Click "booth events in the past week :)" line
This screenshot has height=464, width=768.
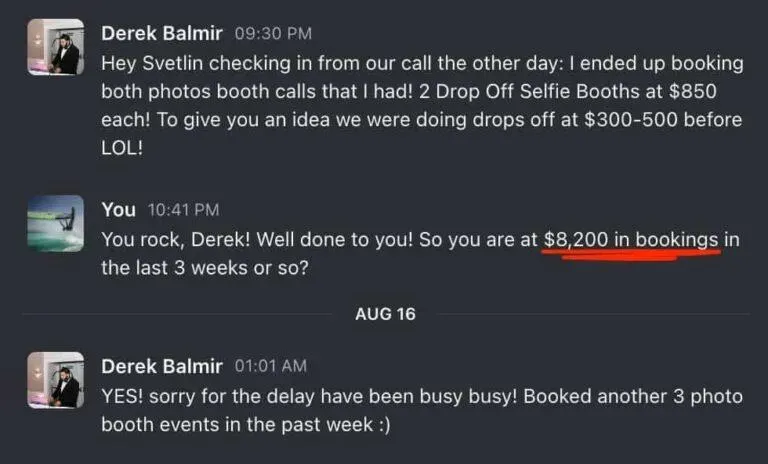coord(246,425)
